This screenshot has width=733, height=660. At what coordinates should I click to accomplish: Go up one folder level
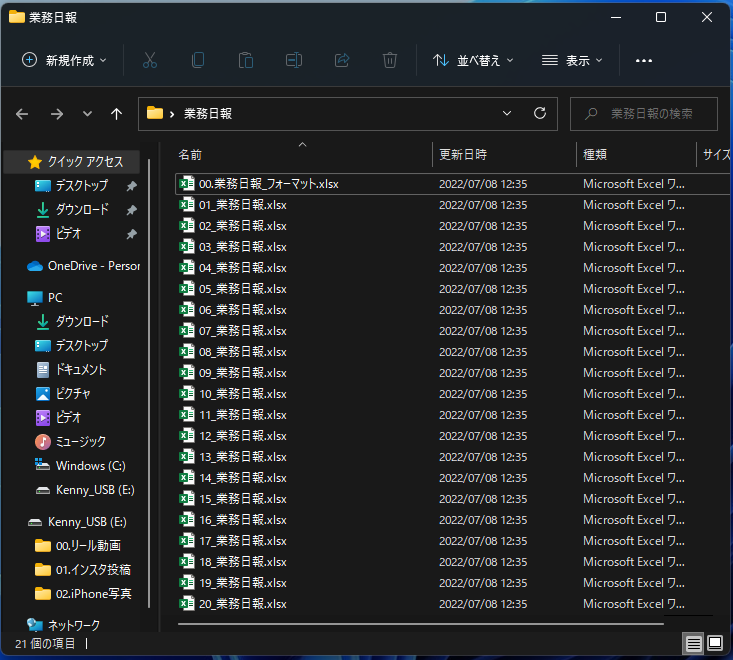[x=116, y=114]
